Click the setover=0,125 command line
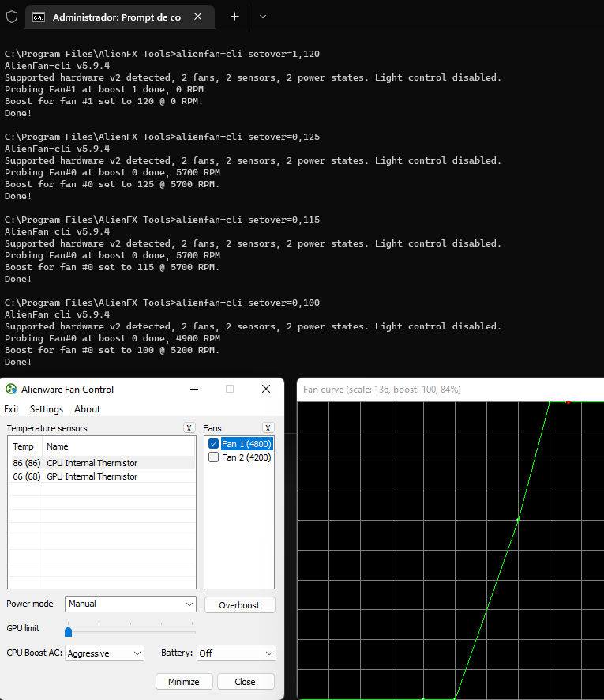 (162, 137)
